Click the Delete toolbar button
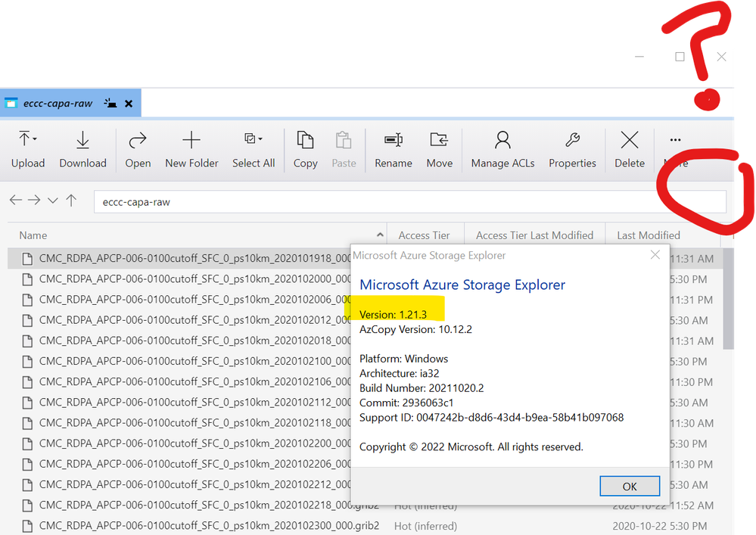Viewport: 756px width, 535px height. pos(630,150)
